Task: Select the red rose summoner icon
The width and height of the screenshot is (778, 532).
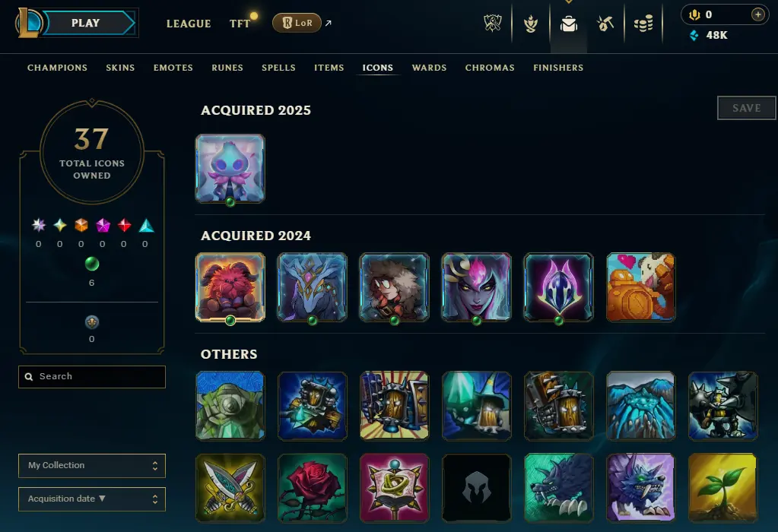Action: [x=312, y=488]
